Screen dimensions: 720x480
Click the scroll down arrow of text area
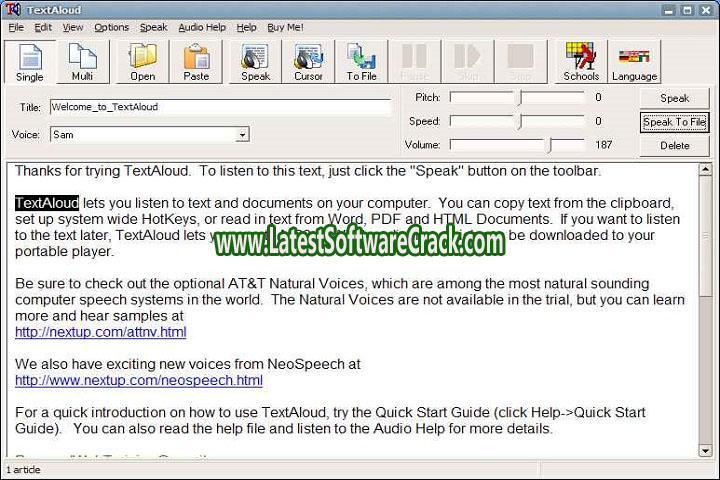coord(705,451)
